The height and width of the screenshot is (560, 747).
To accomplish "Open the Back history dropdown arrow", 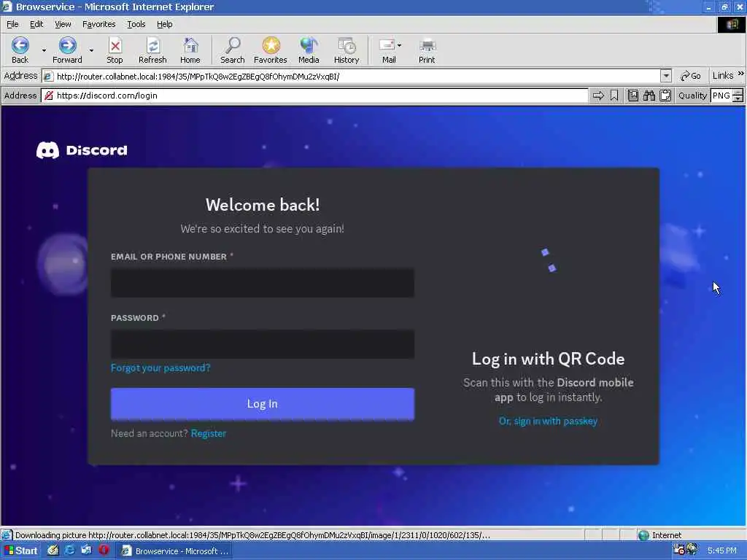I will click(44, 50).
